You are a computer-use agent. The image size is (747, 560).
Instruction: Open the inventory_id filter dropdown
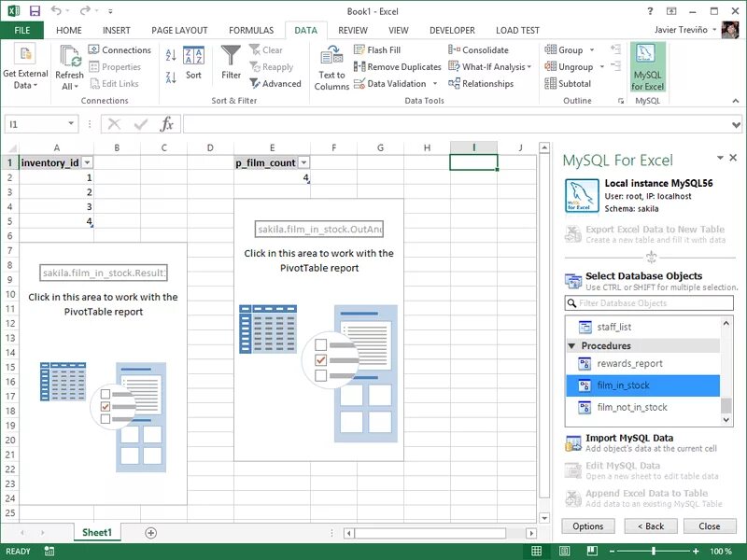click(87, 162)
